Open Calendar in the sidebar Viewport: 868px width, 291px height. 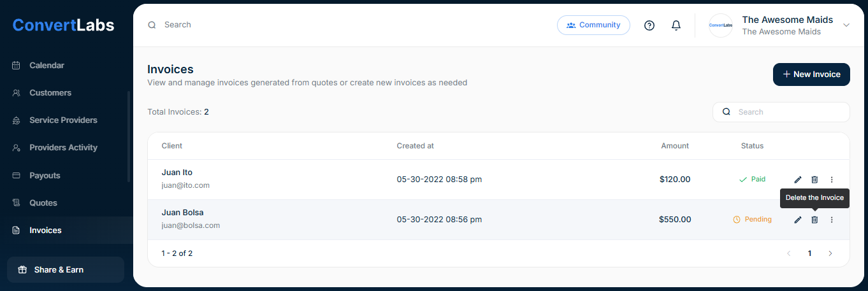click(47, 65)
